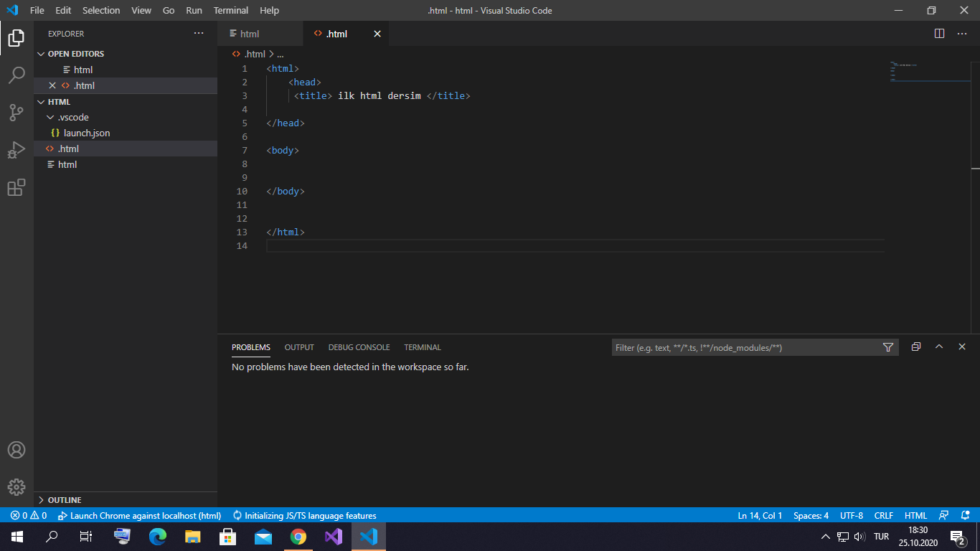Open the Manage gear icon

point(17,487)
